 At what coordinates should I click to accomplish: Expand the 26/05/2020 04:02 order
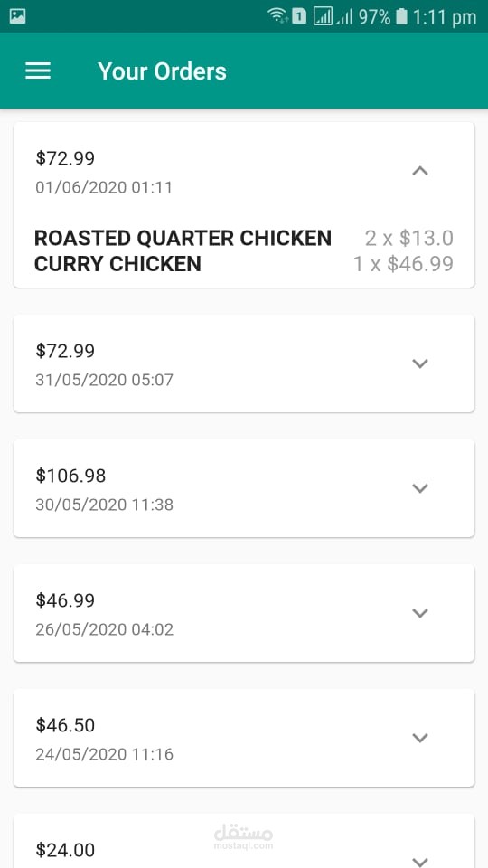click(x=420, y=613)
